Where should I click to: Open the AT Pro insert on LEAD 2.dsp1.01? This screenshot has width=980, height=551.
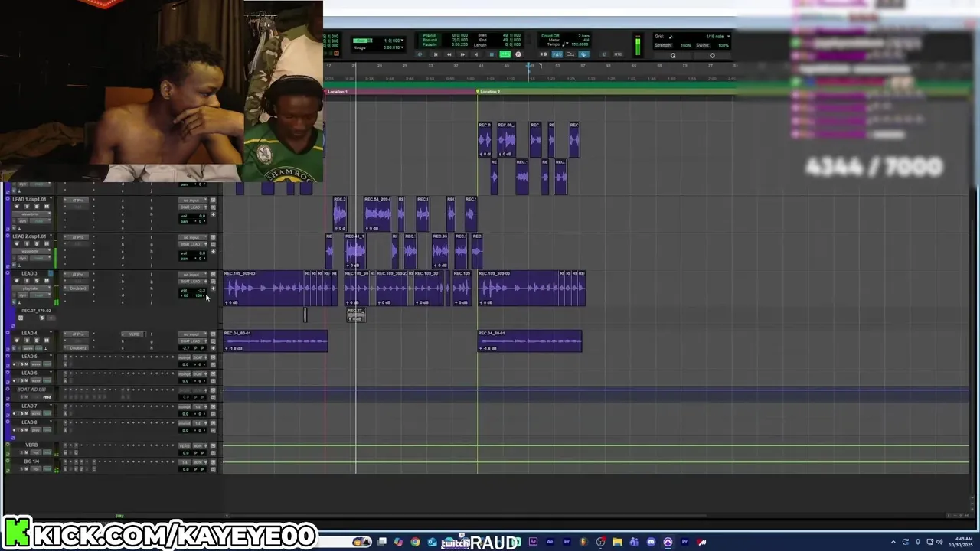[x=77, y=237]
